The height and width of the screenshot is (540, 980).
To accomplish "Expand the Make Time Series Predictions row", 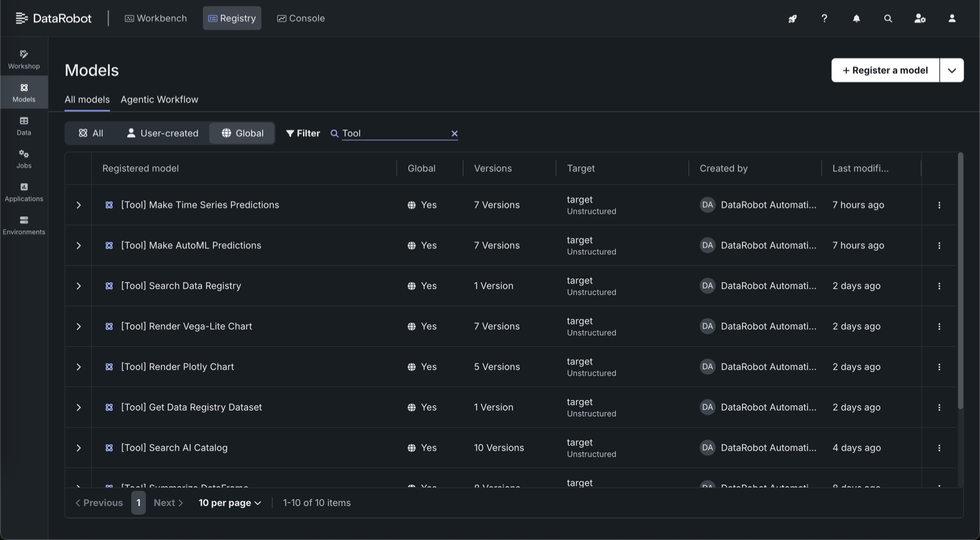I will (x=79, y=205).
